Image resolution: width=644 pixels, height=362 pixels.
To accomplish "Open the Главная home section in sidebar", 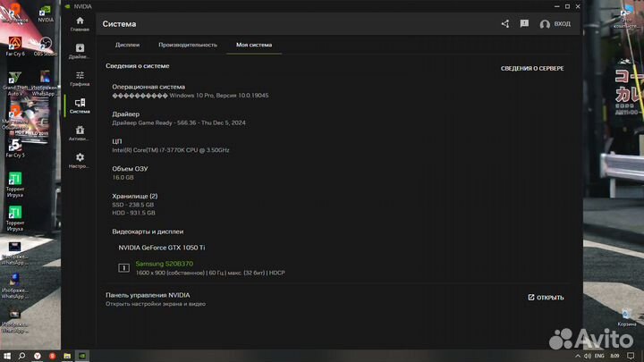I will 80,23.
